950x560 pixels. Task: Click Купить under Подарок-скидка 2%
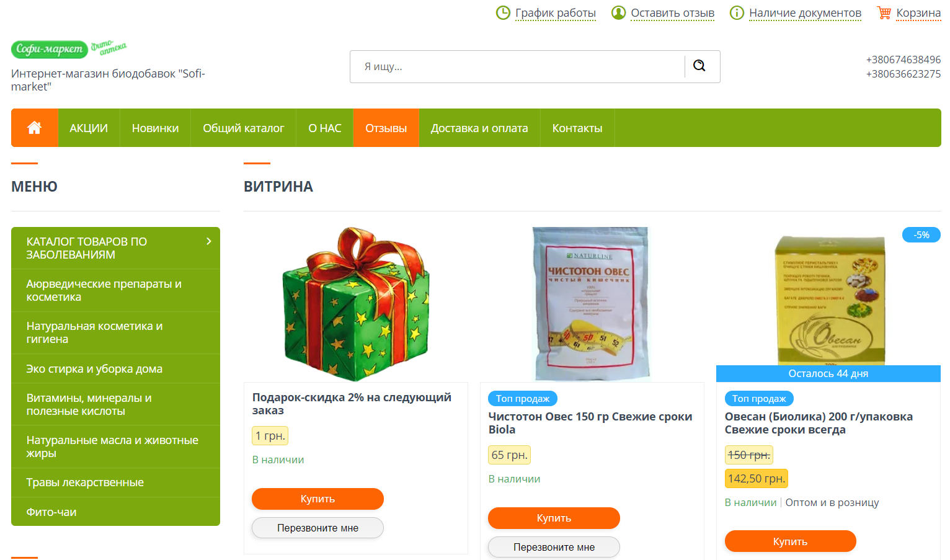click(x=317, y=499)
